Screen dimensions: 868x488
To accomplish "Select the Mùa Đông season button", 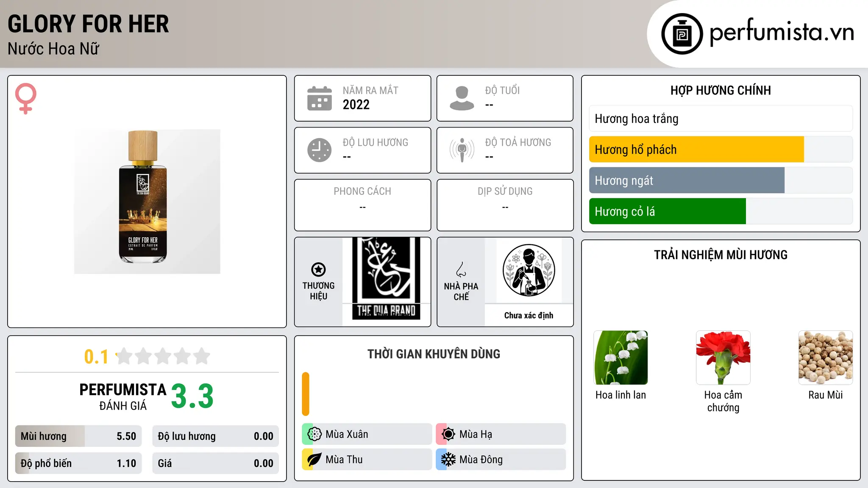I will point(501,460).
